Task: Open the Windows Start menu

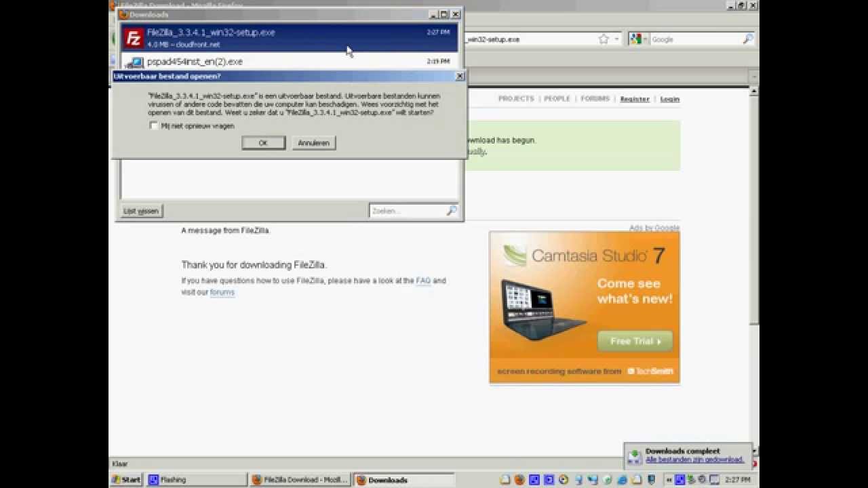Action: point(126,480)
